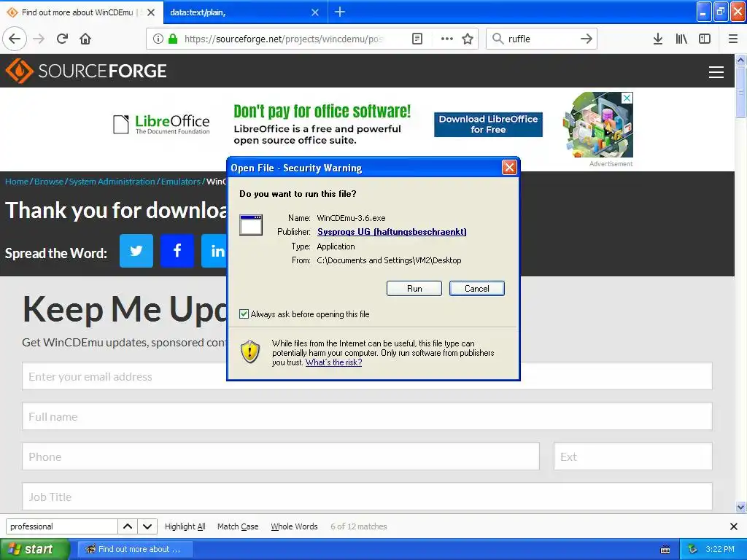Click the scrollbar down arrow
This screenshot has width=747, height=560.
[740, 507]
